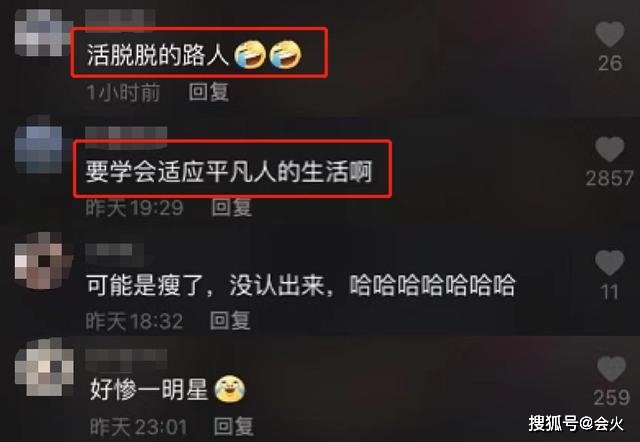The image size is (640, 442).
Task: Open username above '要学会适应平凡人的生活啊'
Action: (126, 135)
